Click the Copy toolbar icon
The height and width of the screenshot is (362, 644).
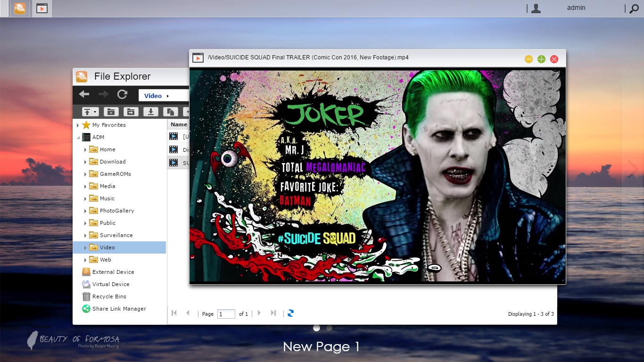(x=170, y=112)
